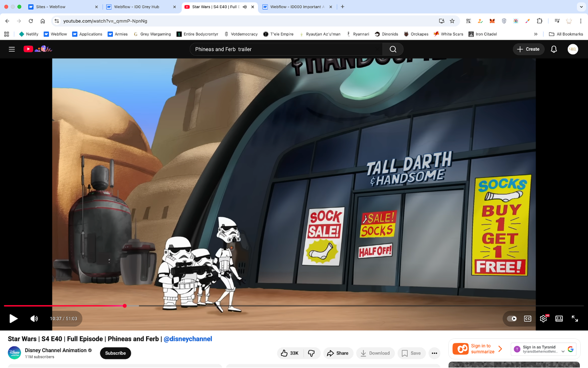Save the video to a playlist
The width and height of the screenshot is (588, 368).
point(411,353)
